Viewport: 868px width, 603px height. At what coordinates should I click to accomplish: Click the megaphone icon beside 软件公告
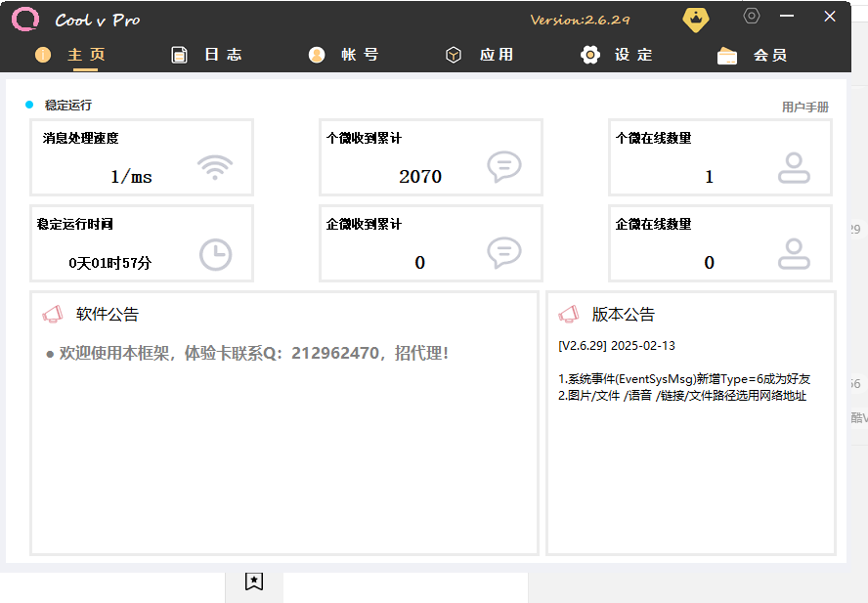53,314
